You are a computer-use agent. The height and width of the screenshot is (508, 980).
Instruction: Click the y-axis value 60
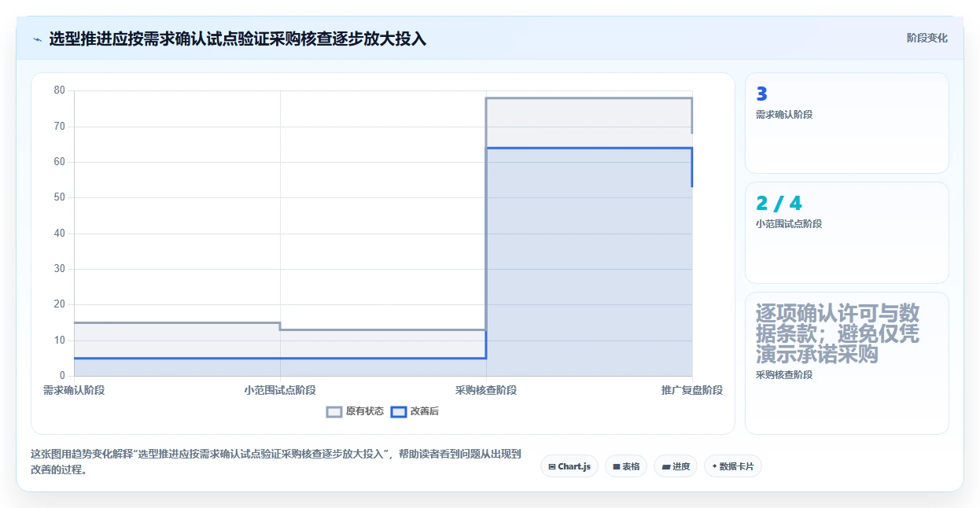tap(59, 162)
